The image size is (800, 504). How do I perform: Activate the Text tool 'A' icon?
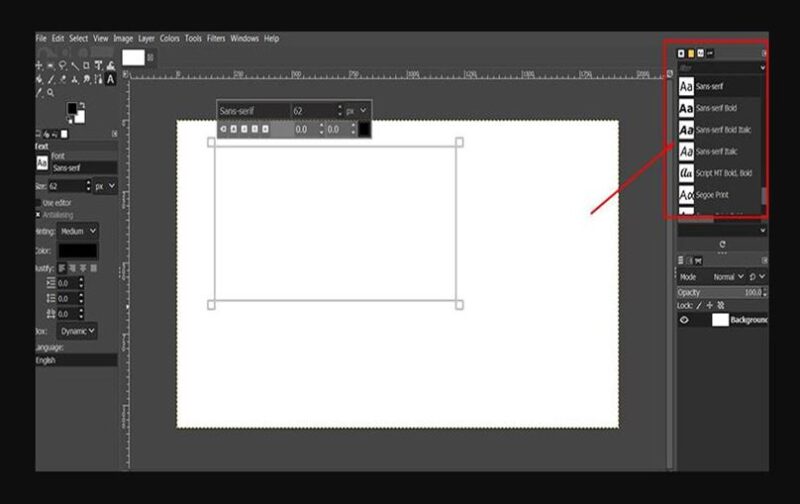[x=110, y=79]
